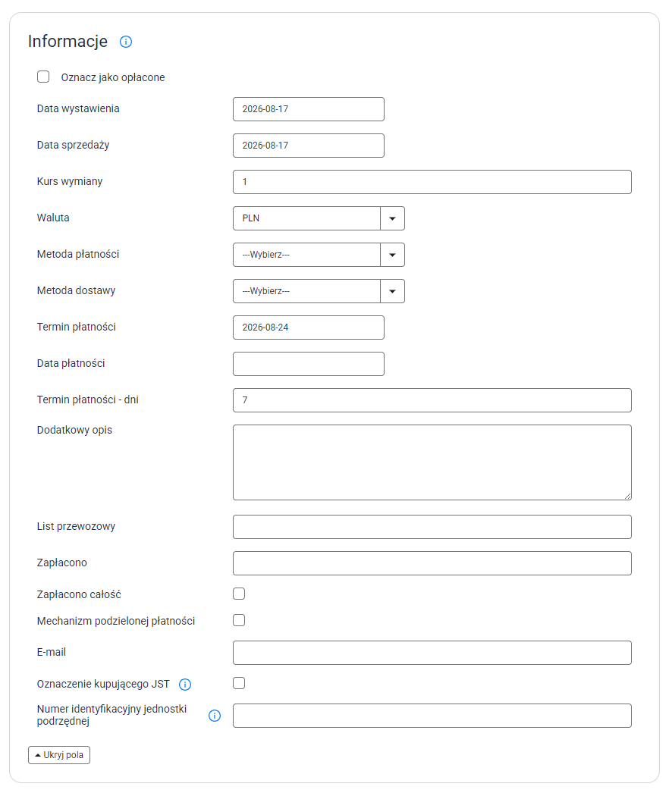Image resolution: width=672 pixels, height=796 pixels.
Task: Click the Termin płatności date field
Action: (x=309, y=327)
